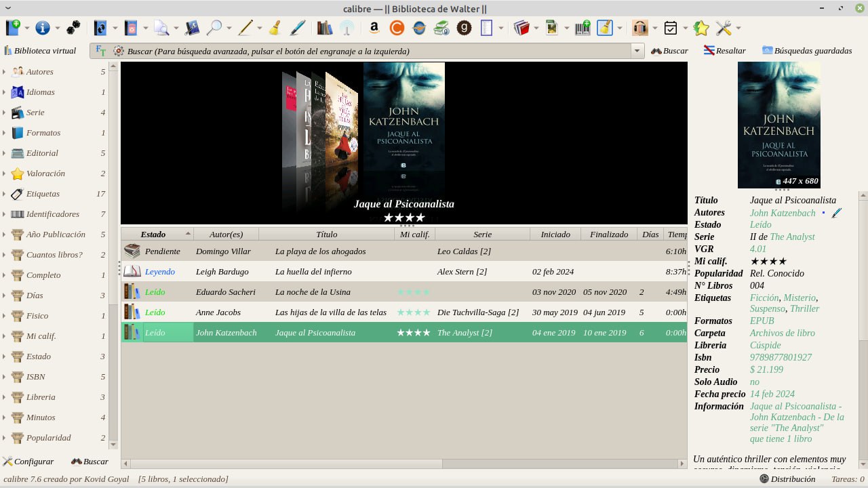This screenshot has height=488, width=868.
Task: Click the full text search FT icon
Action: (101, 51)
